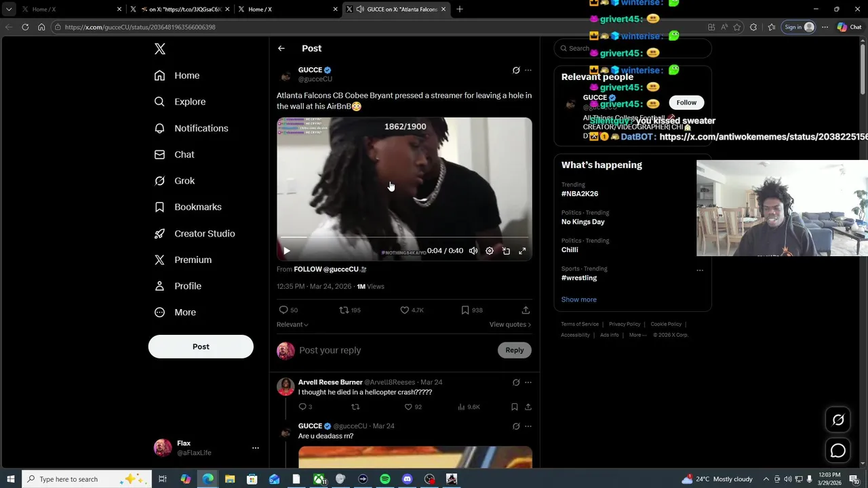
Task: Open the floating Grok button
Action: click(x=838, y=420)
